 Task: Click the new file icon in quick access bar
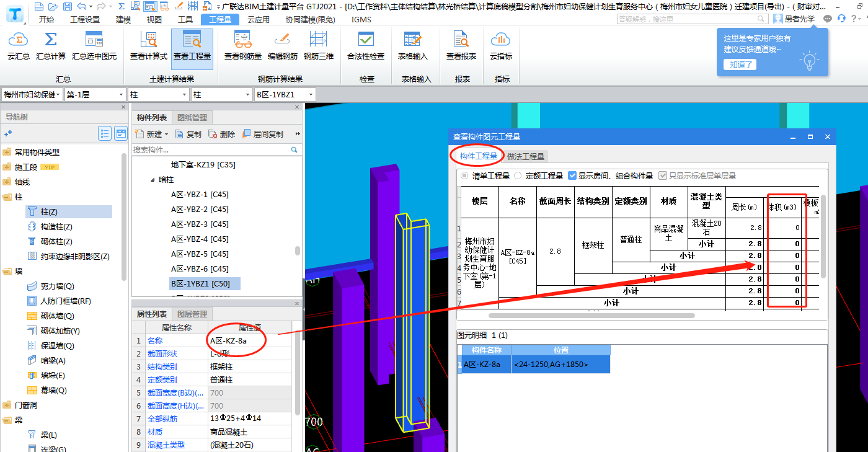[39, 7]
